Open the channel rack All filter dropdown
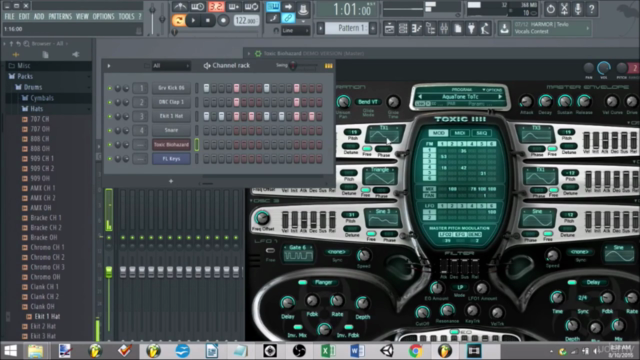640x360 pixels. 171,66
